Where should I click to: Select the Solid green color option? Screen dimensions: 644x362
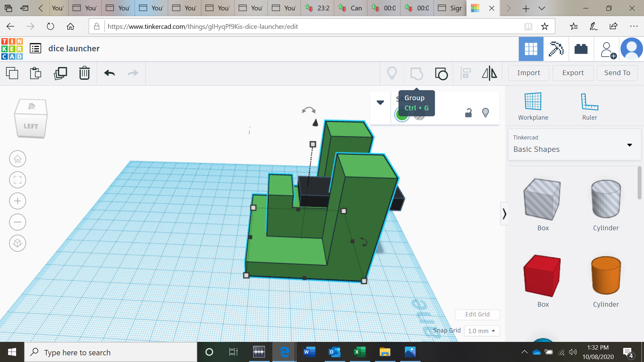point(402,115)
